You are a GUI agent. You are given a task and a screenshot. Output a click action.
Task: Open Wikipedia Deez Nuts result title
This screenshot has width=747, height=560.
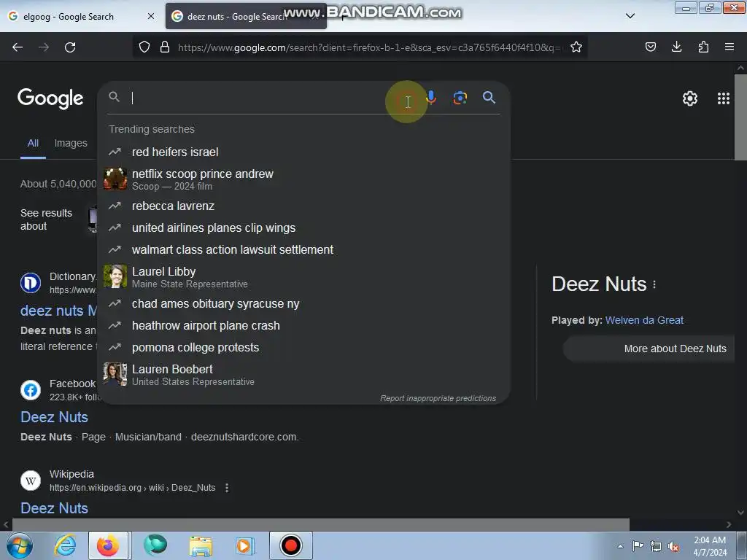click(x=54, y=508)
